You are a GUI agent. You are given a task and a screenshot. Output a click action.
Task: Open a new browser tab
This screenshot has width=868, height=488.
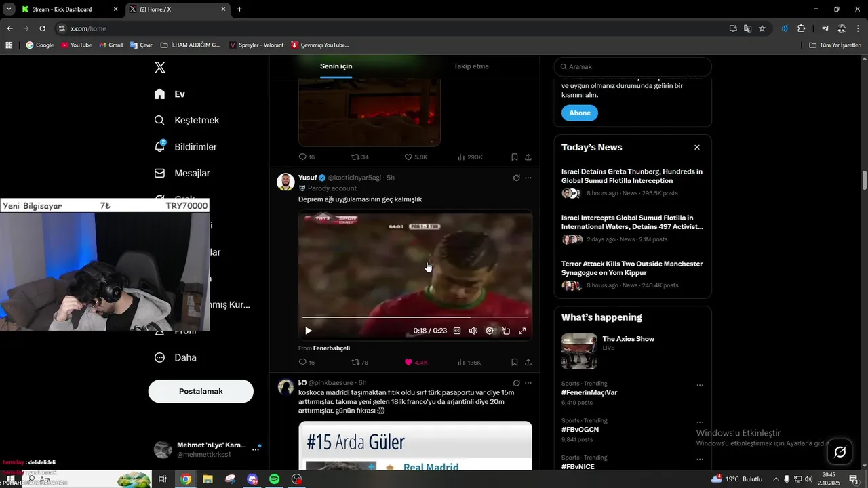[x=239, y=9]
